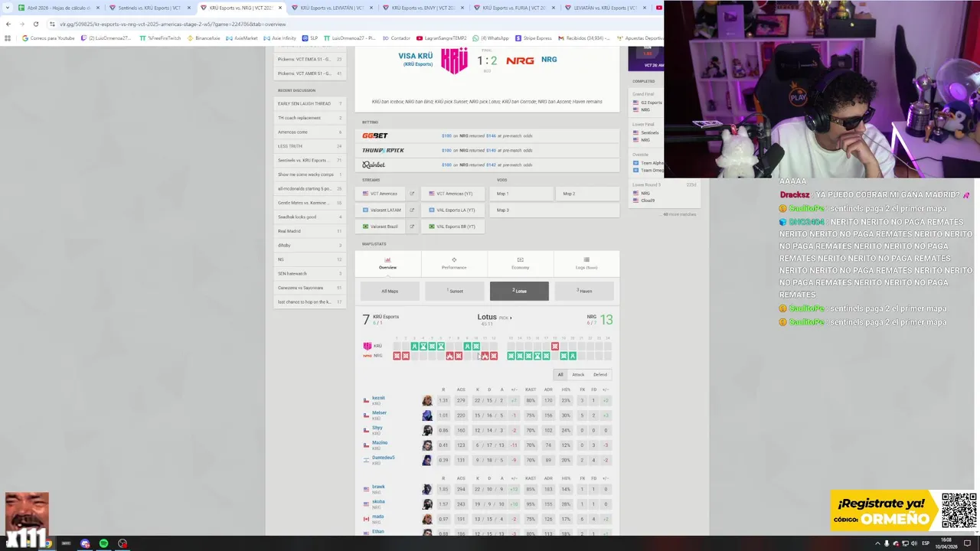Viewport: 980px width, 551px height.
Task: Open the EARLY SEN LAUGH THREAD discussion
Action: 309,103
